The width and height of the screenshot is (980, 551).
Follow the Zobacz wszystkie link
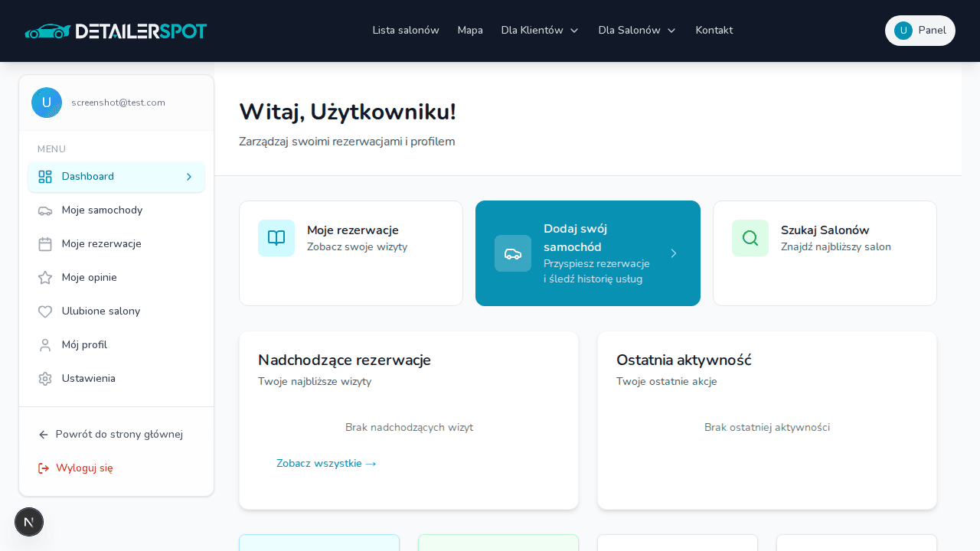tap(326, 463)
